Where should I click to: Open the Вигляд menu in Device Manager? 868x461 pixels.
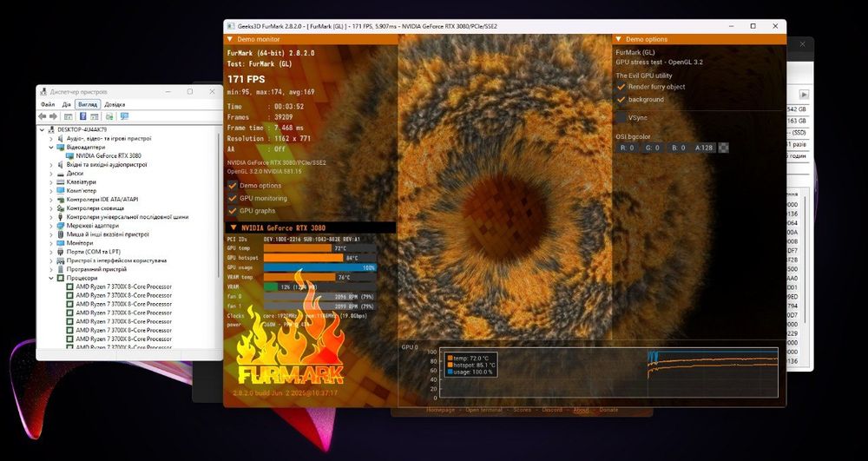(88, 104)
